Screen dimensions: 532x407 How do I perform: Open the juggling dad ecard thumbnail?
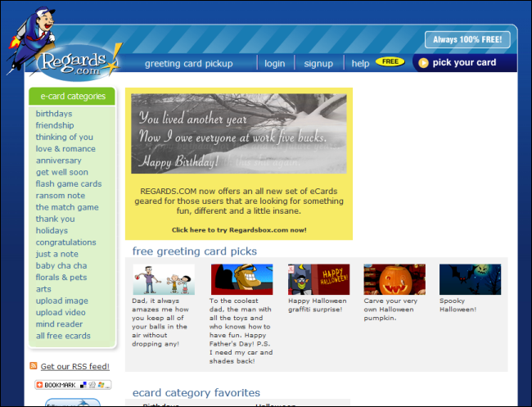(x=164, y=279)
